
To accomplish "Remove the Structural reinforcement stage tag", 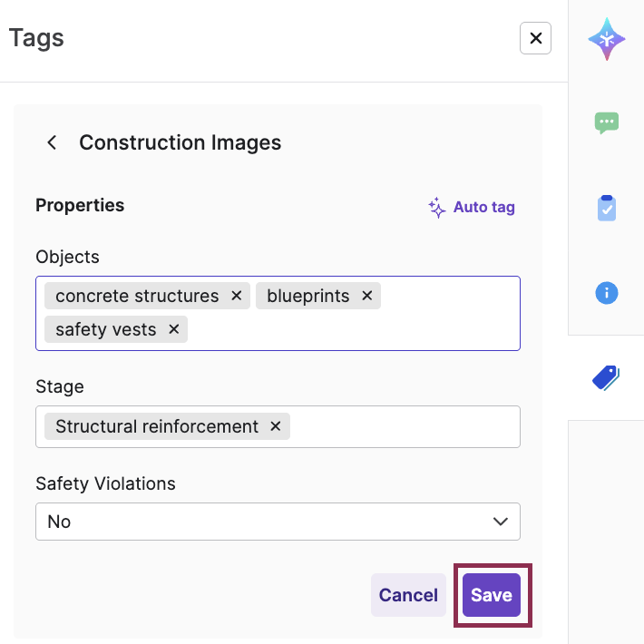I will point(275,426).
